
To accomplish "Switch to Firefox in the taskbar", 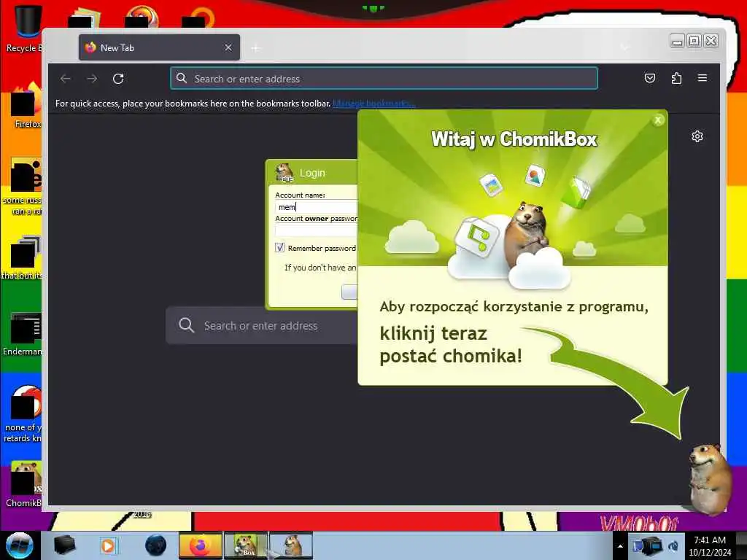I will click(x=200, y=545).
